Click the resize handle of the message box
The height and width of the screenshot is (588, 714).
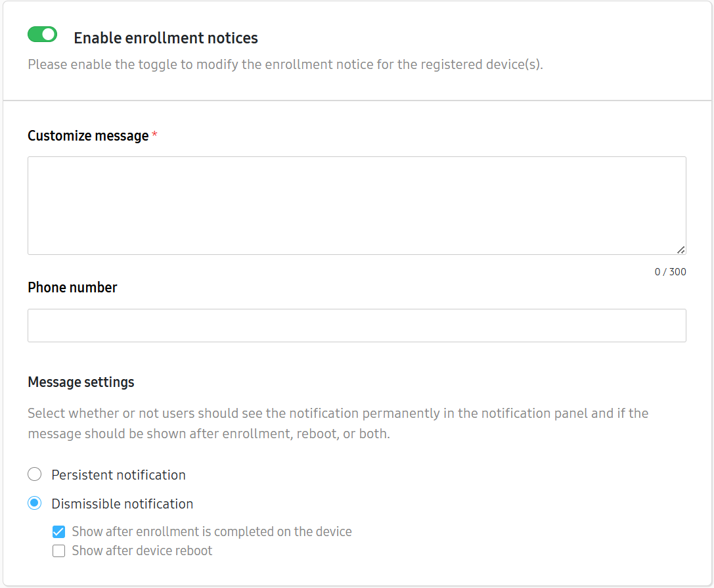(x=681, y=250)
